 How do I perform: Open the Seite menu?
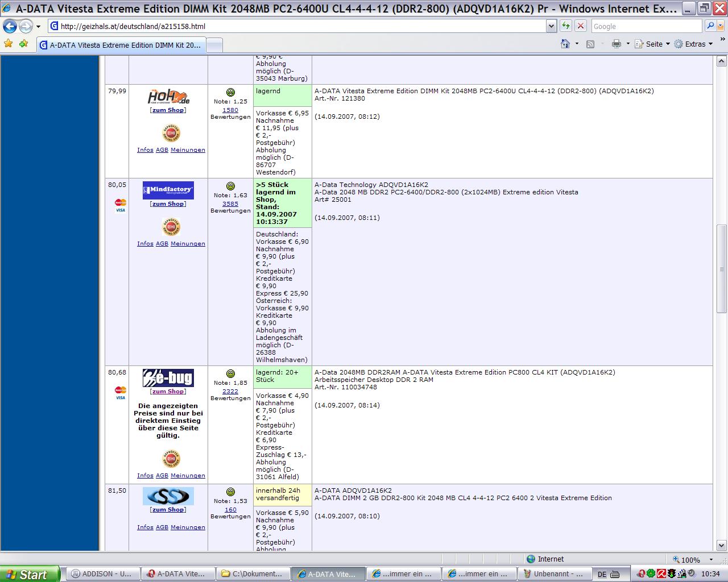click(x=652, y=44)
